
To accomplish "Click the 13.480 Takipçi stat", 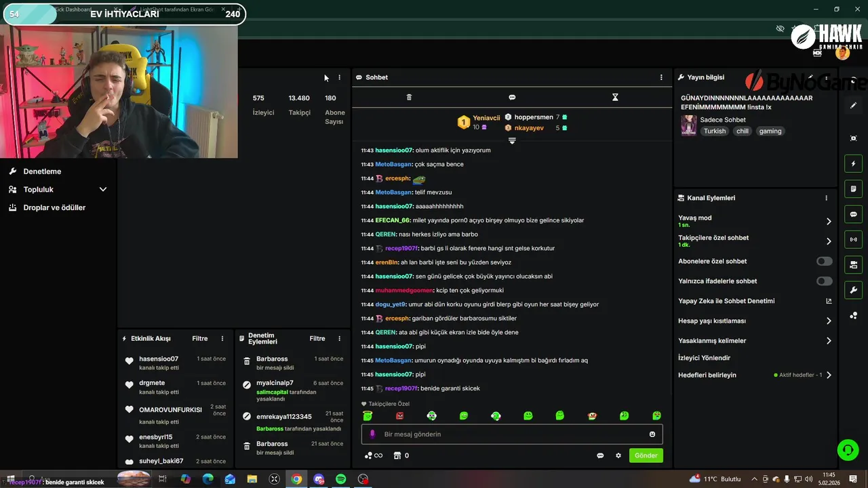I will [299, 105].
